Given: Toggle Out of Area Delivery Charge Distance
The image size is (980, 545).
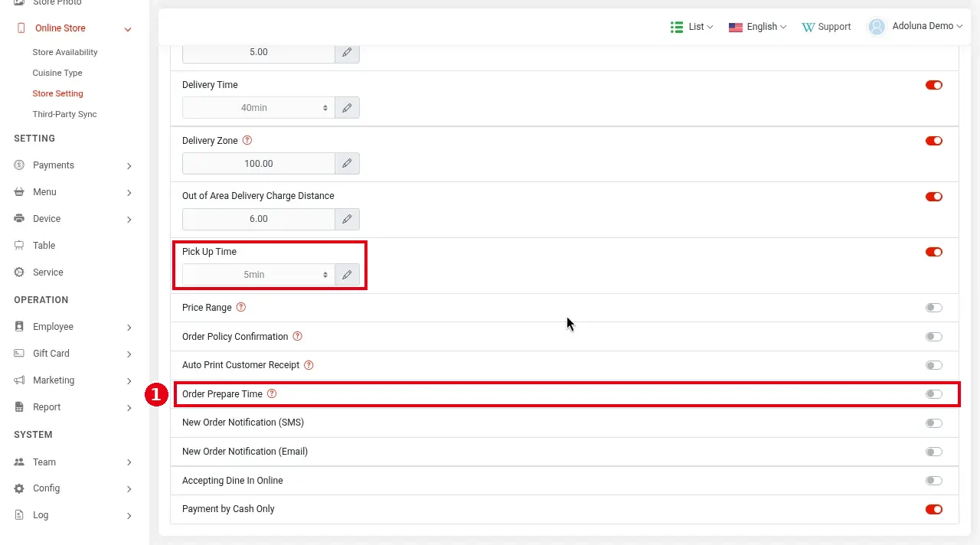Looking at the screenshot, I should point(933,197).
